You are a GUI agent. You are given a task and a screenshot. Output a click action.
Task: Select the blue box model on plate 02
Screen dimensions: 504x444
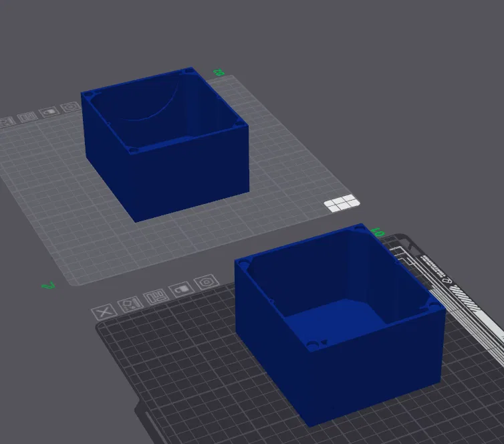[x=166, y=144]
